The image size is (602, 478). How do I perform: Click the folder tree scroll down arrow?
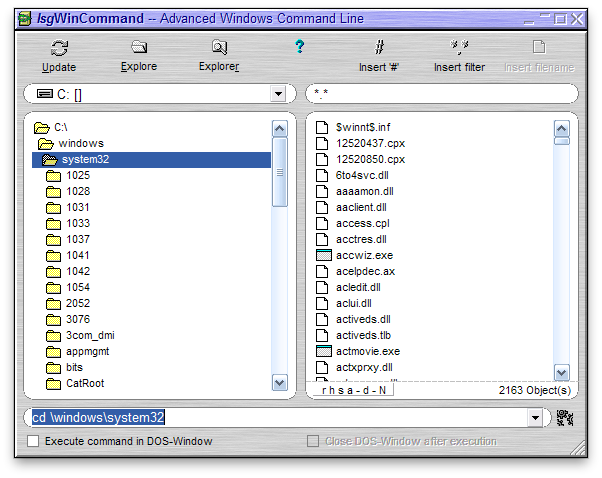(x=280, y=383)
